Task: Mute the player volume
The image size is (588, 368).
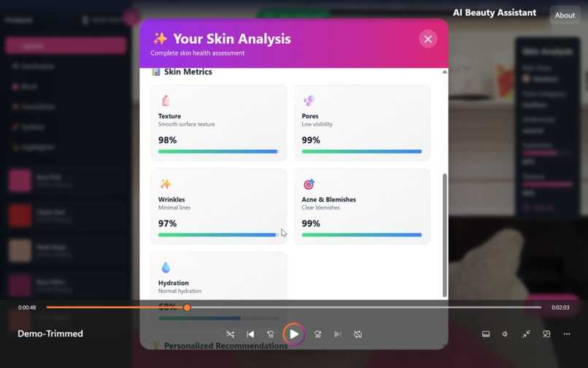Action: (506, 334)
